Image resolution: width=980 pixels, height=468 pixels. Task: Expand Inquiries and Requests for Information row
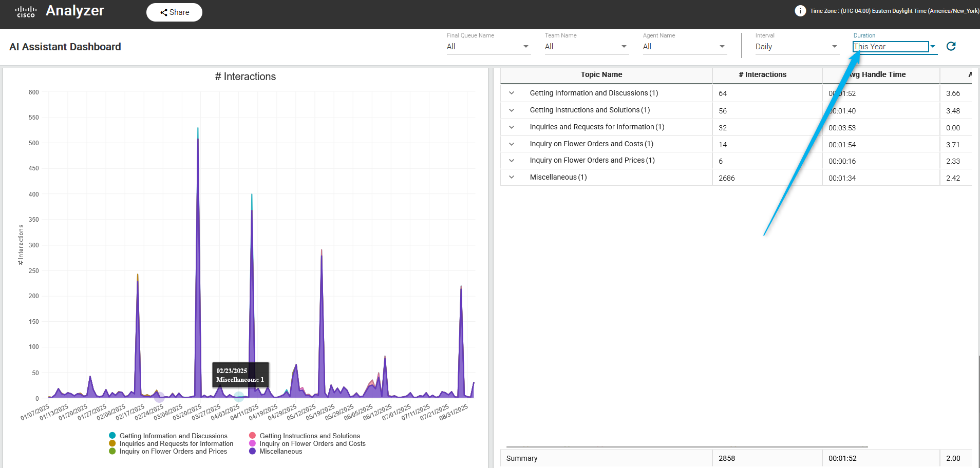(x=512, y=127)
